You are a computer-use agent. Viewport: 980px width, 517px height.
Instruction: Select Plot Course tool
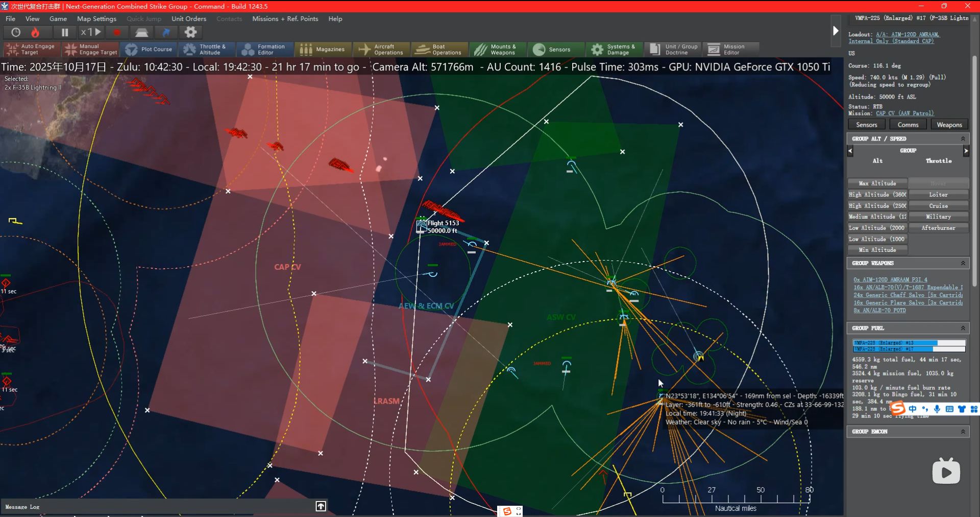click(149, 50)
